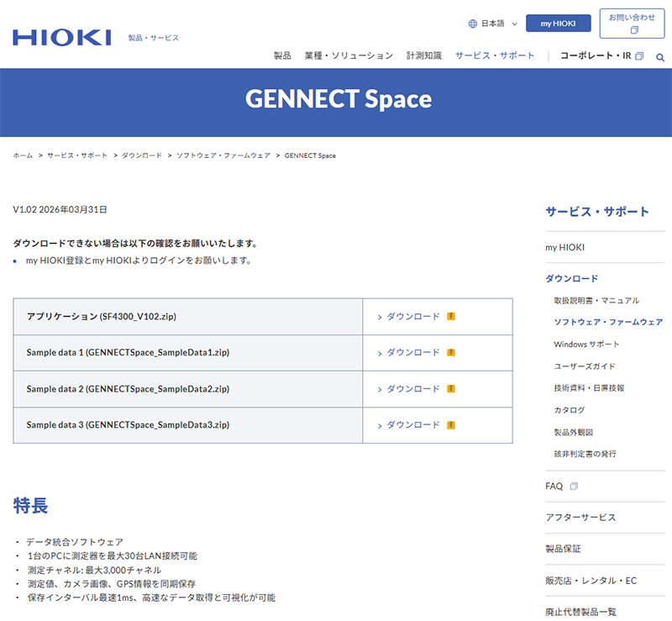Go to ソフトウェア・ファームウェア breadcrumb
Image resolution: width=672 pixels, height=621 pixels.
pyautogui.click(x=223, y=155)
